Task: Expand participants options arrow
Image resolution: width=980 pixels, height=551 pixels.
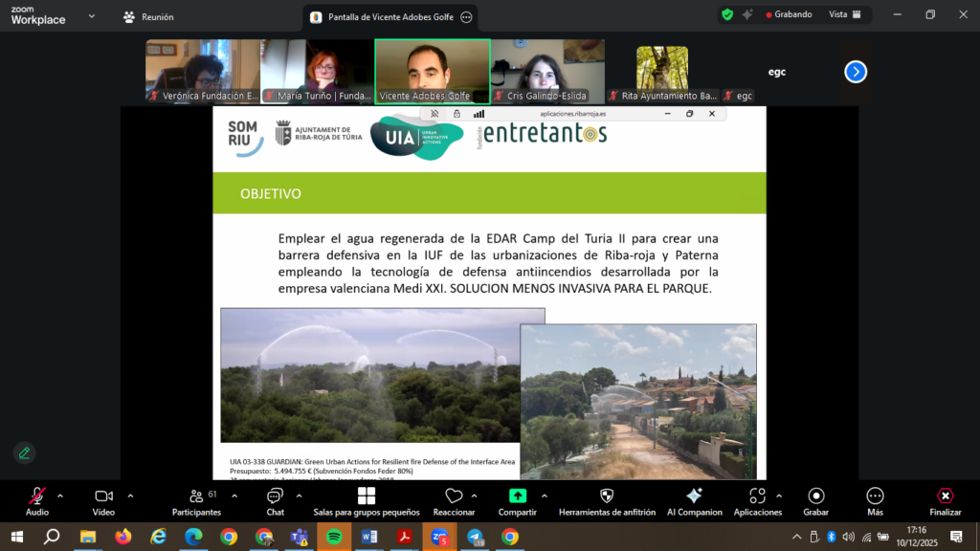Action: tap(234, 496)
